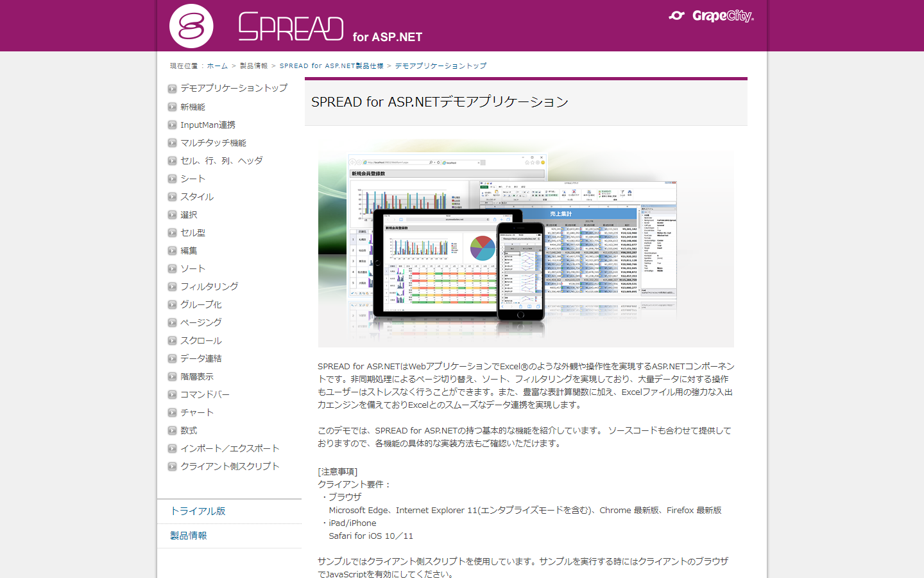924x578 pixels.
Task: Click arrow icon beside InputMan連携
Action: [x=172, y=125]
